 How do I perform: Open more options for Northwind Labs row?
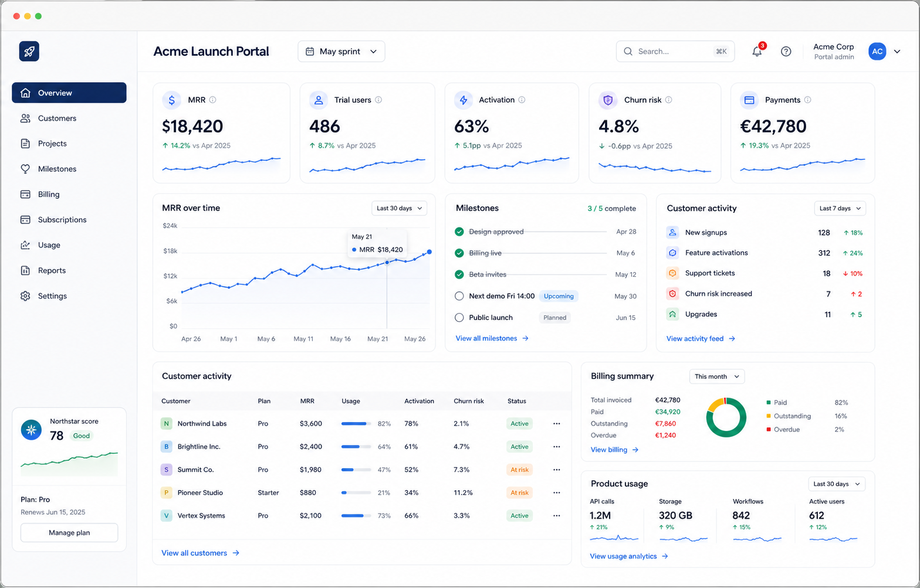point(556,423)
